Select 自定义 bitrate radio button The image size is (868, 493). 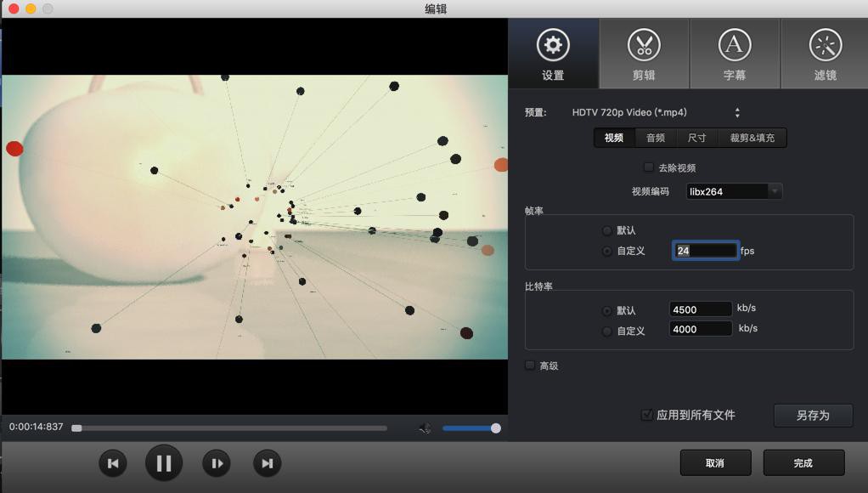(607, 331)
